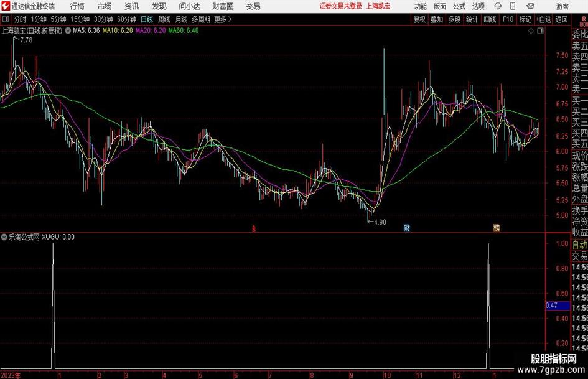
Task: Click the 复权 toolbar button
Action: pos(419,19)
